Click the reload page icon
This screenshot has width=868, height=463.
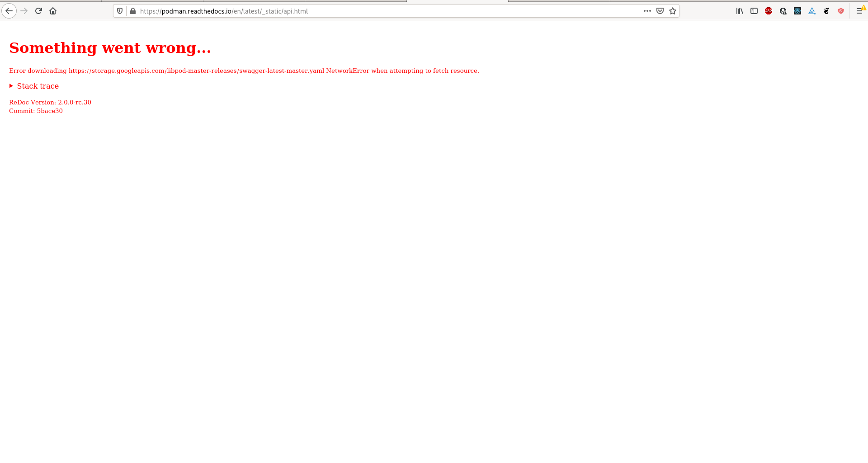[38, 10]
